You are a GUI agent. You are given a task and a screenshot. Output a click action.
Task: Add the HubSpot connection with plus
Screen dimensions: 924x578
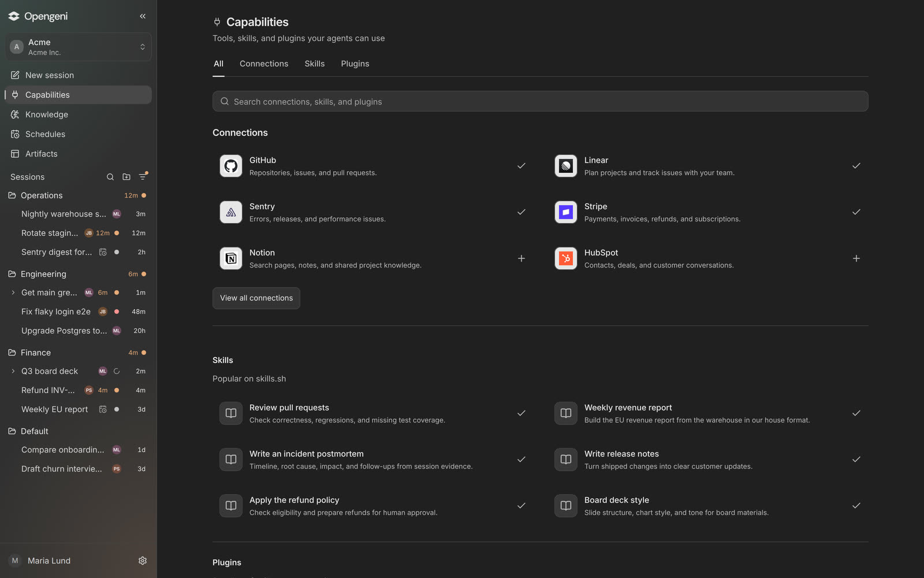click(x=856, y=258)
